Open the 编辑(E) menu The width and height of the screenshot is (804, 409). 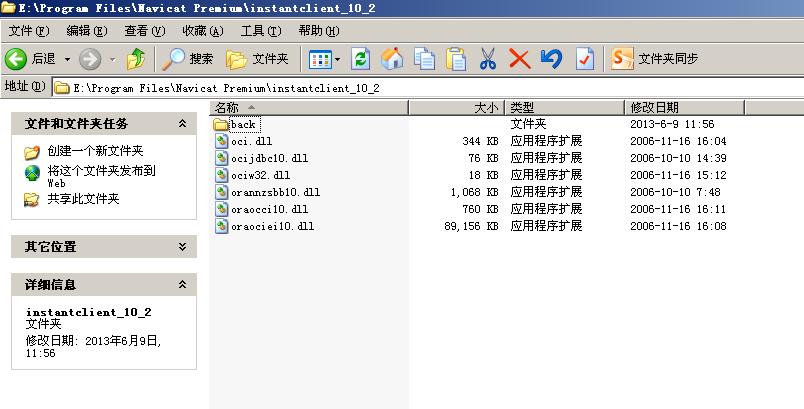click(87, 31)
